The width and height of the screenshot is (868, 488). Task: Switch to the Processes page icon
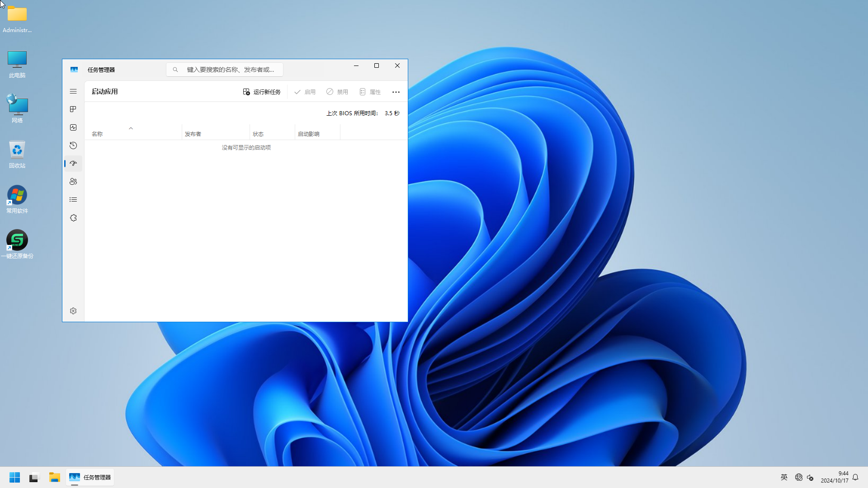73,109
